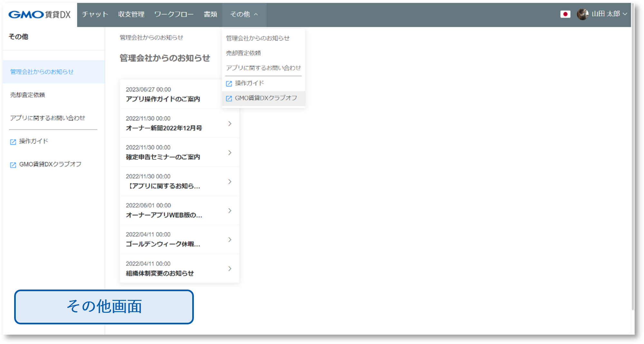
Task: Open アプリに関するお問い合わせ from sidebar
Action: [x=48, y=118]
